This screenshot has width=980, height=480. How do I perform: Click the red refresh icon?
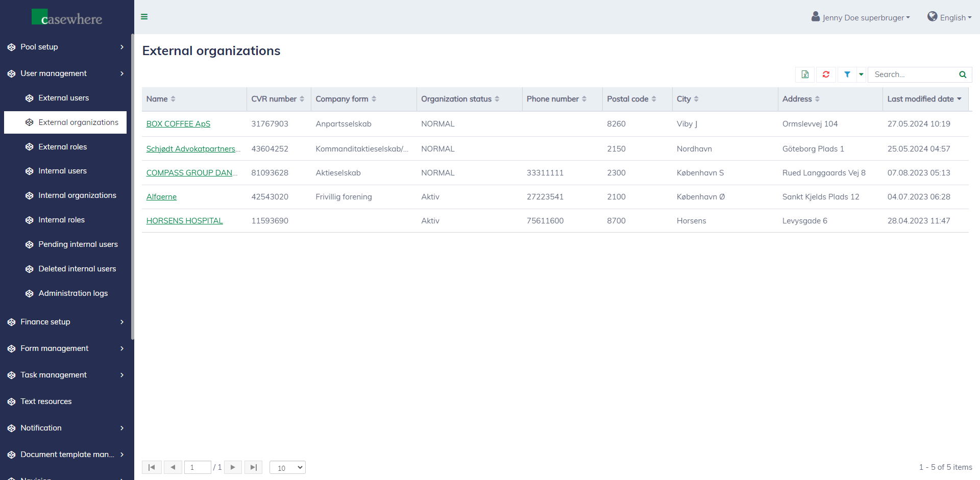pyautogui.click(x=826, y=74)
